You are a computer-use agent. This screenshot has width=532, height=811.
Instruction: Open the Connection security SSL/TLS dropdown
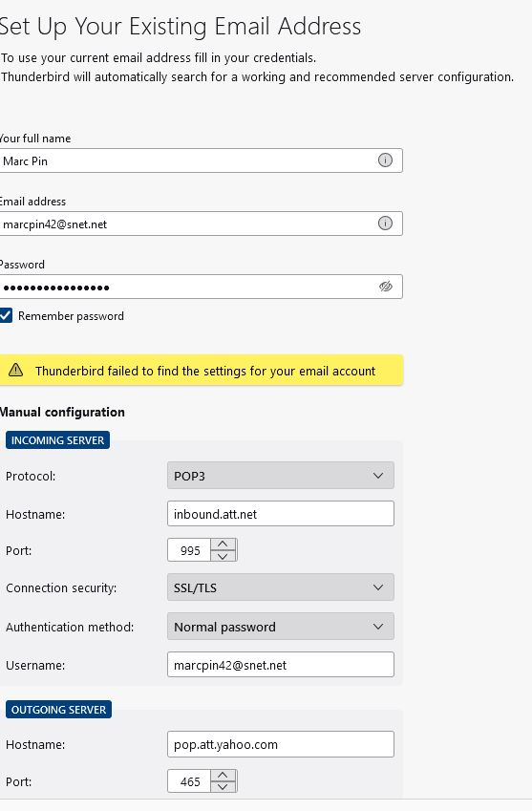(x=281, y=587)
